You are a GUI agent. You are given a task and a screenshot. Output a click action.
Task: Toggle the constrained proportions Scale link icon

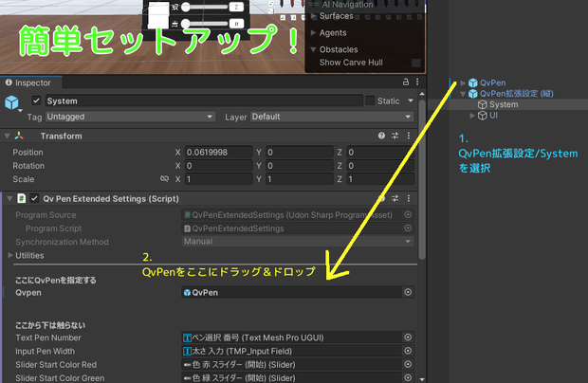point(164,179)
